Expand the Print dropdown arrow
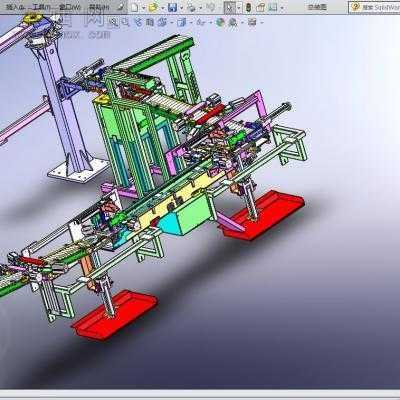This screenshot has height=400, width=400. pos(201,8)
